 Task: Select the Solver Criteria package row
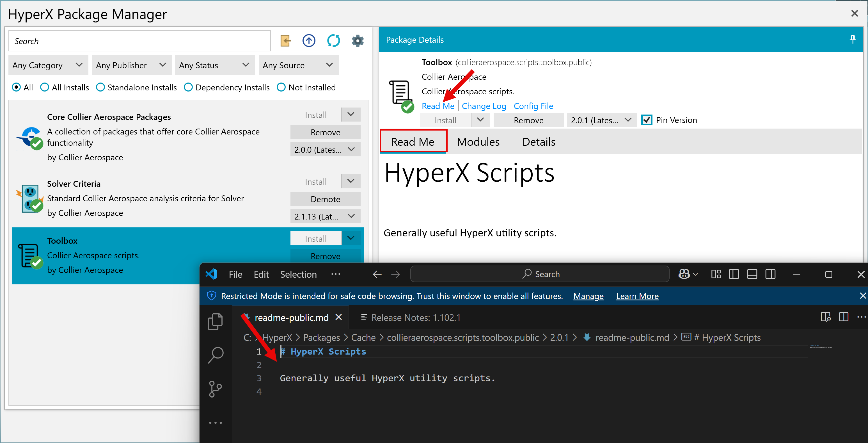(188, 198)
